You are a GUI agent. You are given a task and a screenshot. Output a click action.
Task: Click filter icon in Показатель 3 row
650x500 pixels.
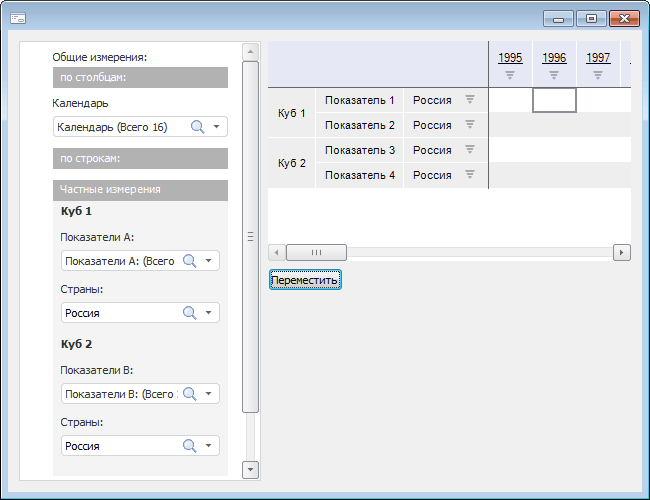469,150
